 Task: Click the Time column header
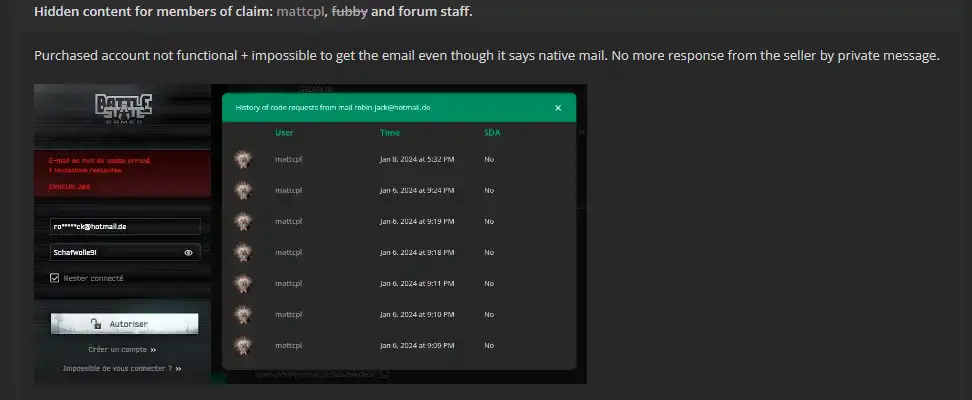coord(389,132)
